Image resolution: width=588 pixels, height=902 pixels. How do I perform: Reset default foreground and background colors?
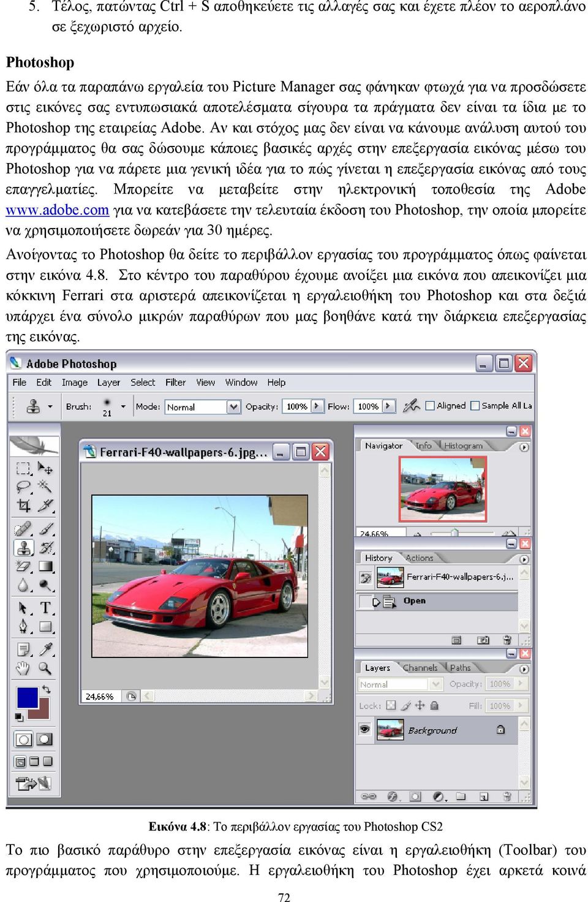20,717
